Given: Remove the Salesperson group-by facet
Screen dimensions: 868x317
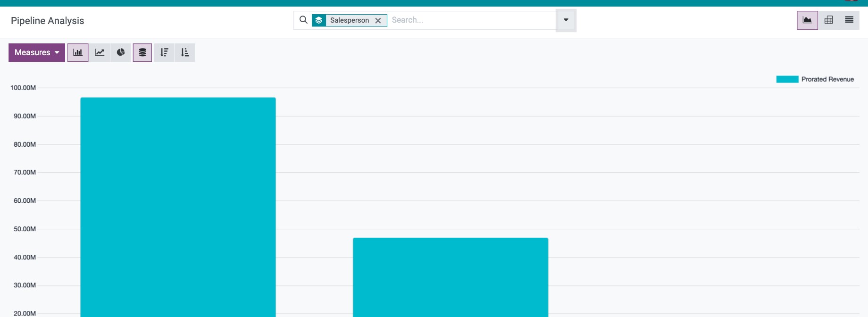Looking at the screenshot, I should (x=378, y=20).
